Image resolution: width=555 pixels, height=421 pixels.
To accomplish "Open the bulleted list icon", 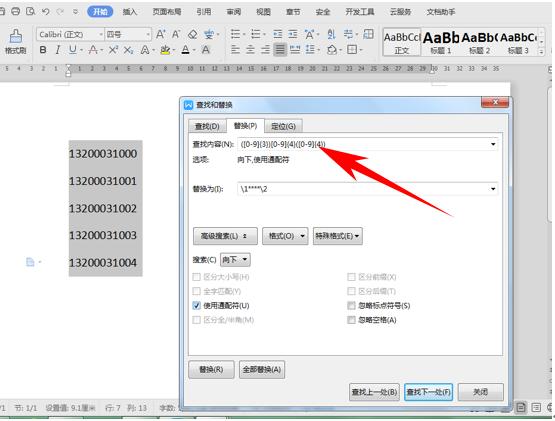I will pyautogui.click(x=235, y=34).
